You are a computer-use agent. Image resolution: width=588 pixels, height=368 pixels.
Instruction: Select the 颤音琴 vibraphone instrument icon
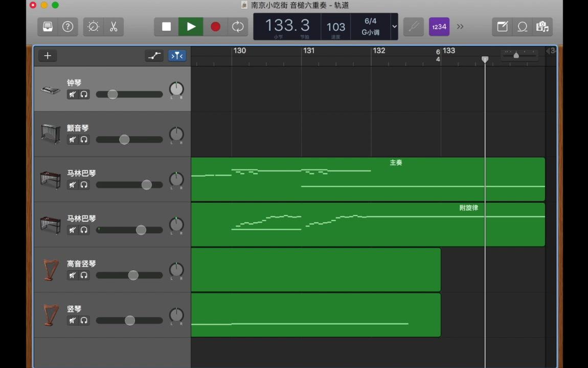pos(51,134)
